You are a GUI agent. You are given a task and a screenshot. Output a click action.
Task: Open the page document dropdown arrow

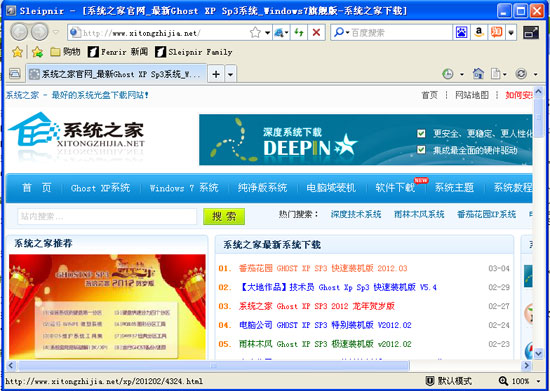pos(504,74)
